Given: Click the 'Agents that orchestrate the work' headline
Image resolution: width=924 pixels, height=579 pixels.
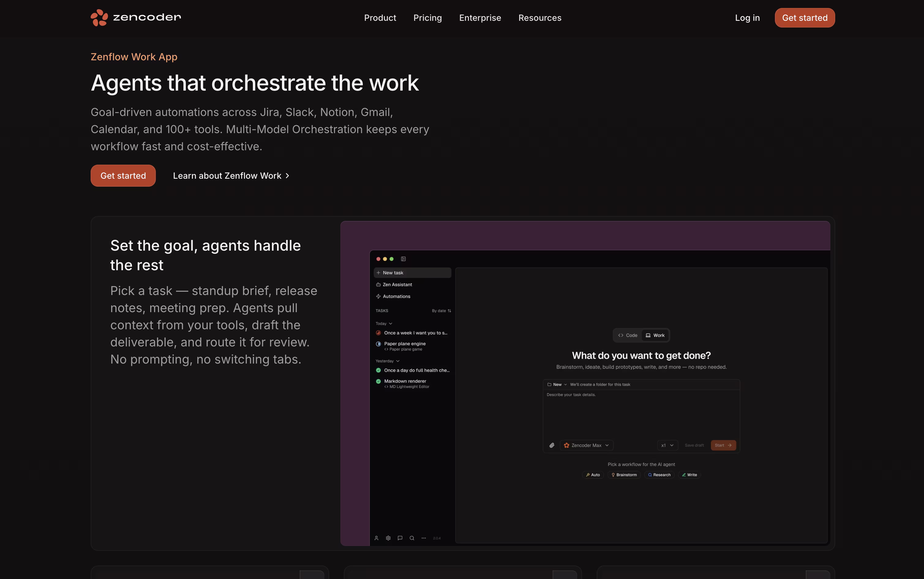Looking at the screenshot, I should point(255,83).
